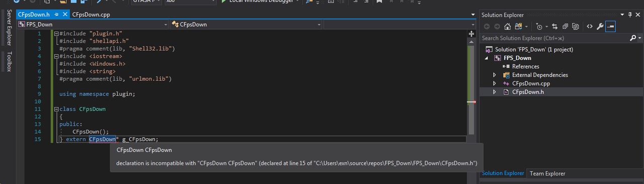Collapse the include block at line 4
Image resolution: width=644 pixels, height=184 pixels.
[x=56, y=56]
